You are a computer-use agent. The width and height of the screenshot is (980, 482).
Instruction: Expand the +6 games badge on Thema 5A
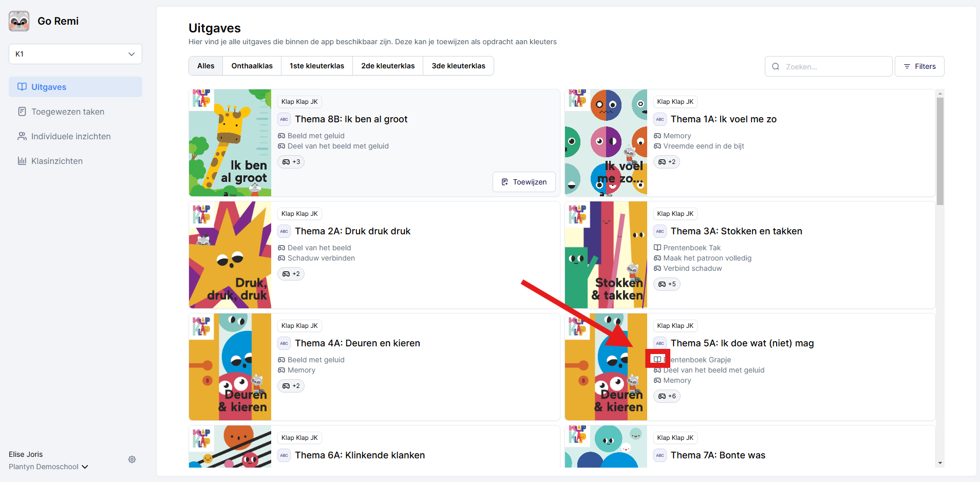[667, 396]
